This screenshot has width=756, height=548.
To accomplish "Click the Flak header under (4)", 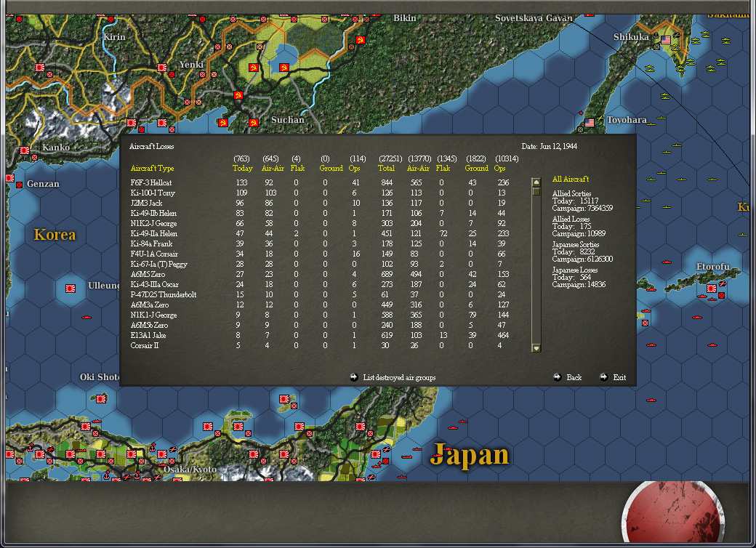I will pos(297,168).
